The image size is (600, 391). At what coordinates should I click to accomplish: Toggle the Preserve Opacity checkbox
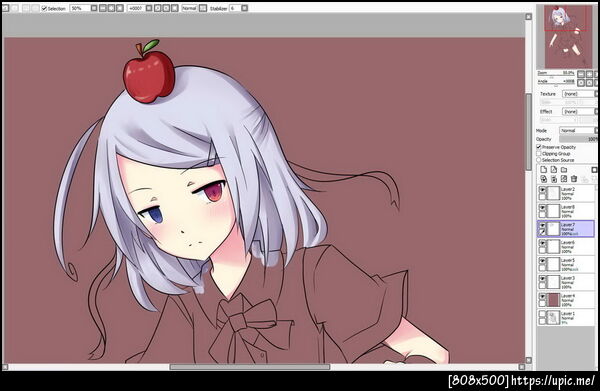(539, 147)
